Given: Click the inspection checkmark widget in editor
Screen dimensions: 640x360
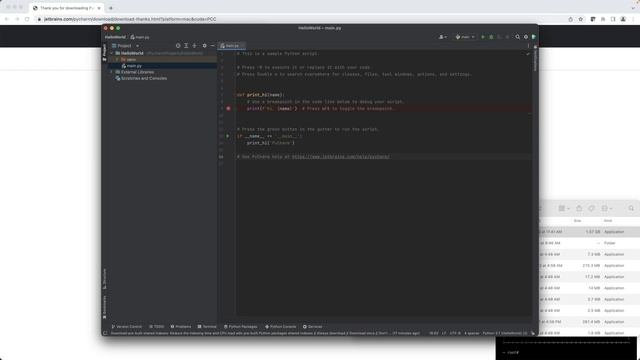Looking at the screenshot, I should (x=528, y=53).
